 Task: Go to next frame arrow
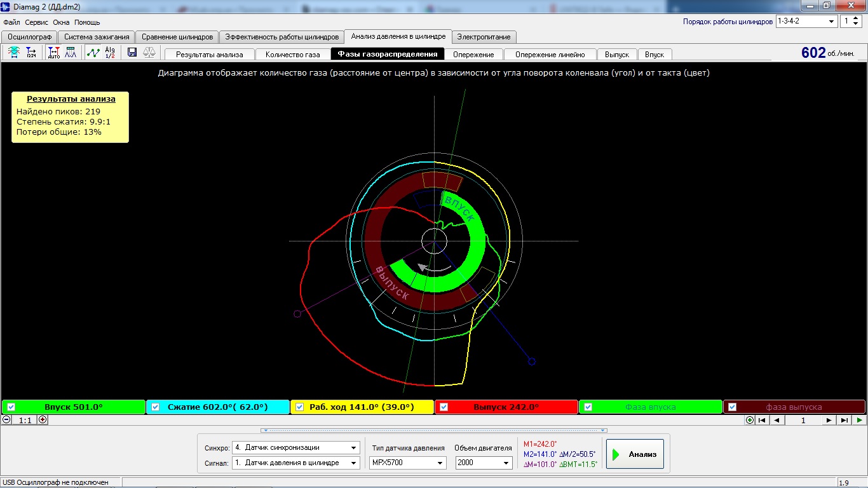tap(829, 420)
